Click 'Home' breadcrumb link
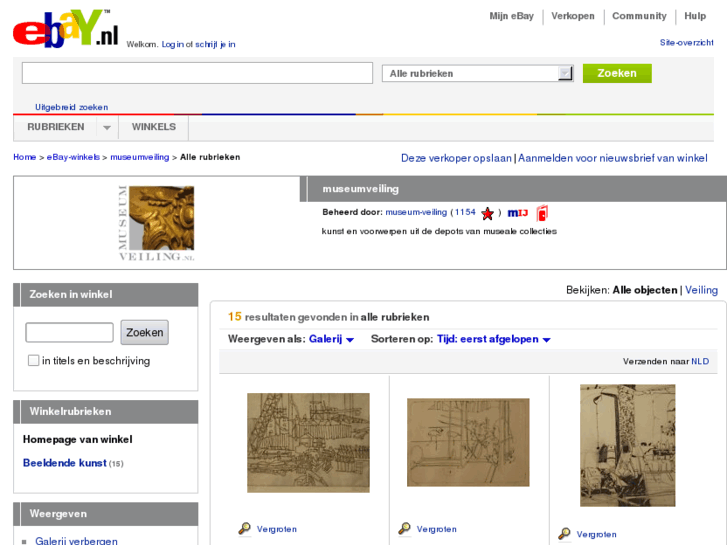Viewport: 727px width, 545px height. click(x=25, y=157)
